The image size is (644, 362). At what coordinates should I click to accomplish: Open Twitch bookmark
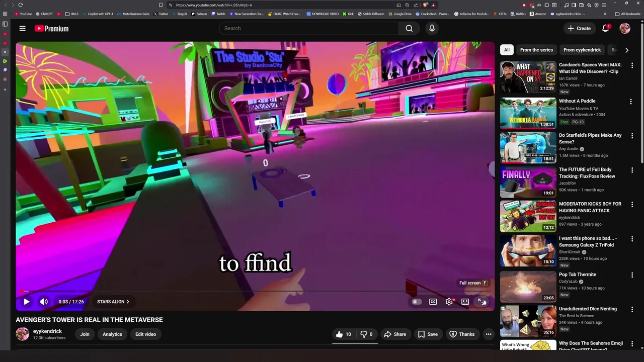pos(218,14)
